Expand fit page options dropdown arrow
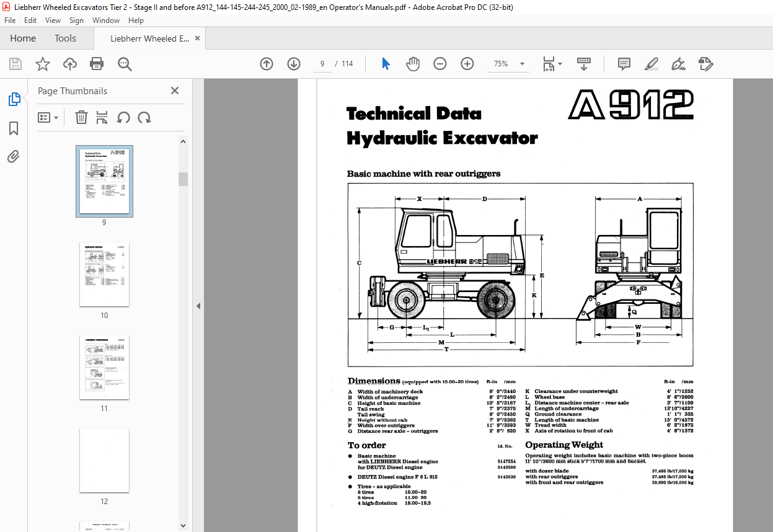773x532 pixels. coord(560,64)
